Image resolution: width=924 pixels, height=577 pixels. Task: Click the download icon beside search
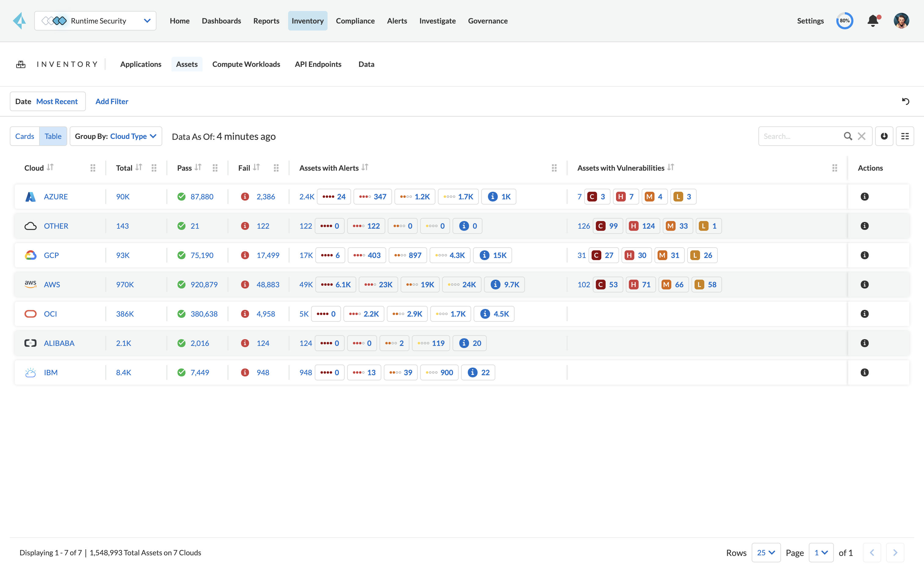884,136
